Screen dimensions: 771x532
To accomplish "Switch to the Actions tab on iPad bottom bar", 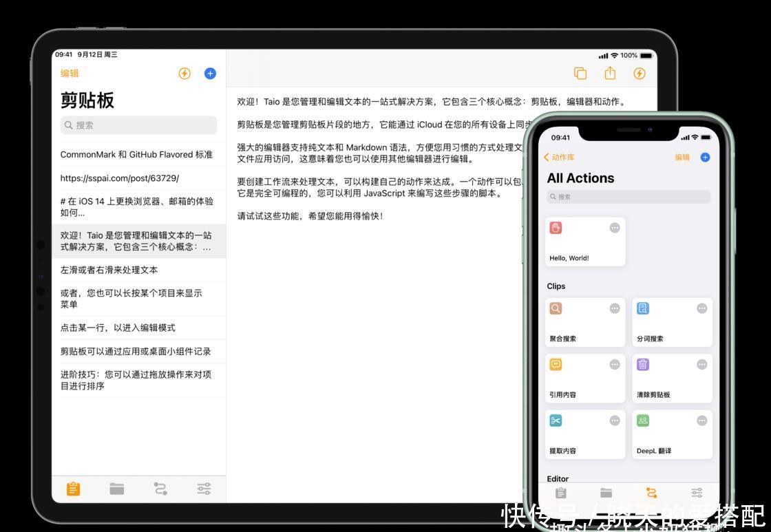I will (160, 489).
